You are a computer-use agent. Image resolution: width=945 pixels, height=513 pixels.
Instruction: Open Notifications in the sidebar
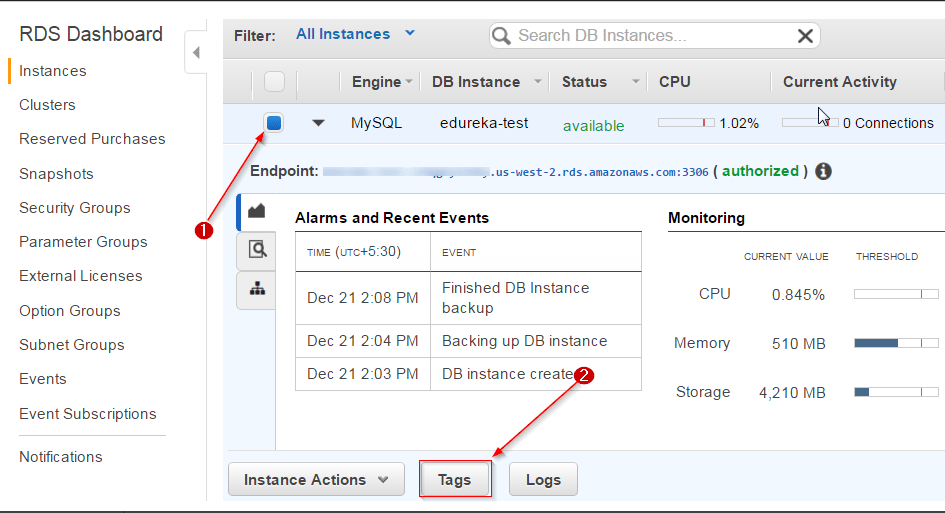(61, 457)
